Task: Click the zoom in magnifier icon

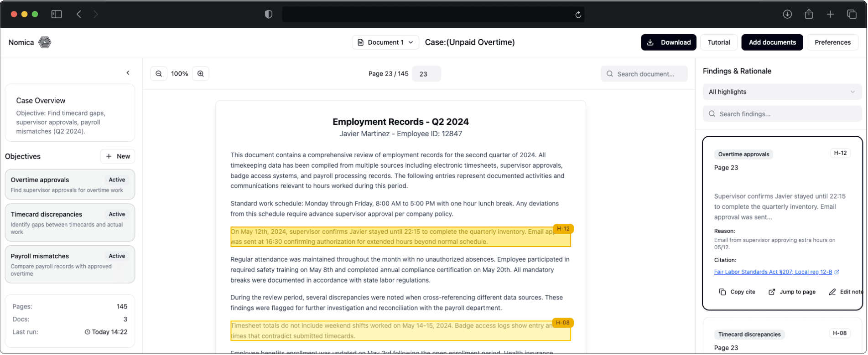Action: tap(201, 74)
